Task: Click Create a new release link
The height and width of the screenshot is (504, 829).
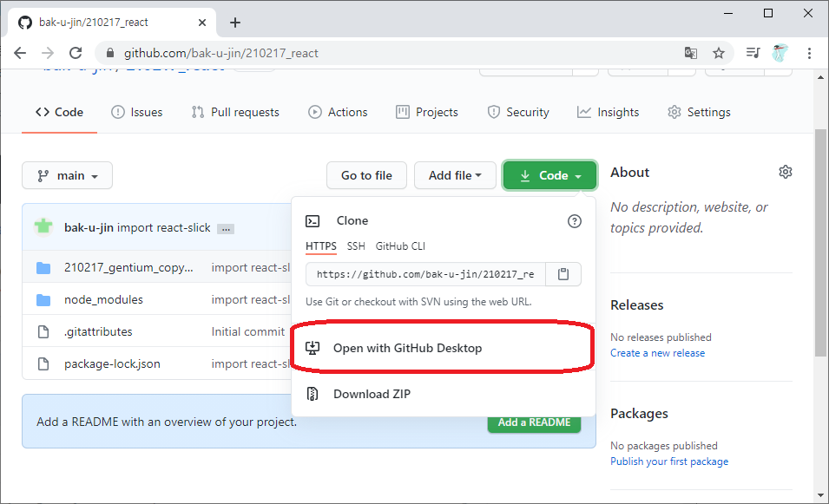Action: tap(658, 353)
